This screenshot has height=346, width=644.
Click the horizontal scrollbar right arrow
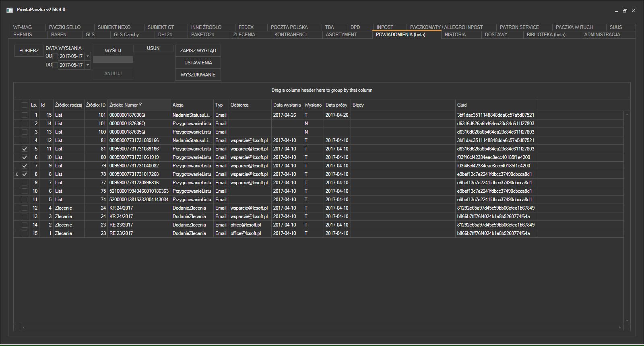(x=620, y=327)
